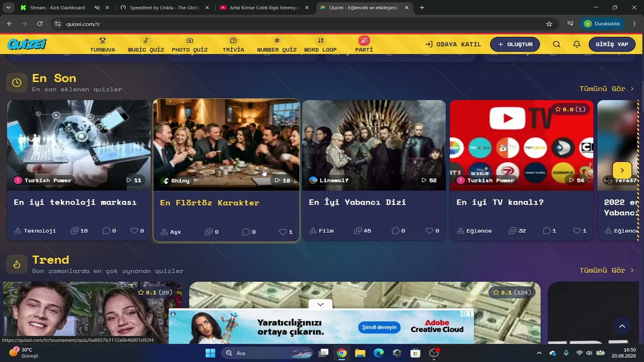Click the Giriş Yap login button
The height and width of the screenshot is (362, 644).
[x=612, y=44]
